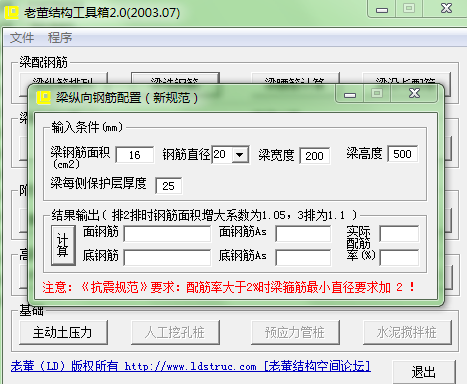Image resolution: width=467 pixels, height=384 pixels.
Task: Select the upper 实际配筋率 field
Action: tap(399, 234)
